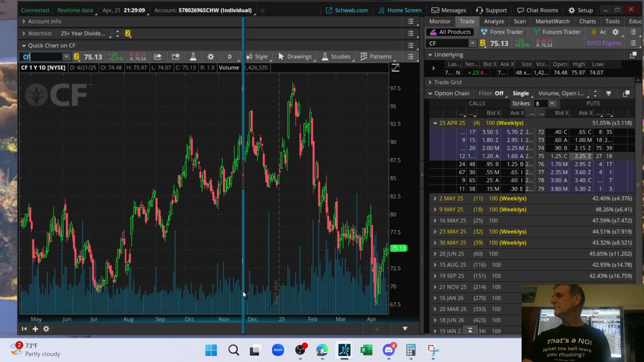Collapse the 25 APR 25 expiration
This screenshot has height=362, width=644.
(x=435, y=123)
